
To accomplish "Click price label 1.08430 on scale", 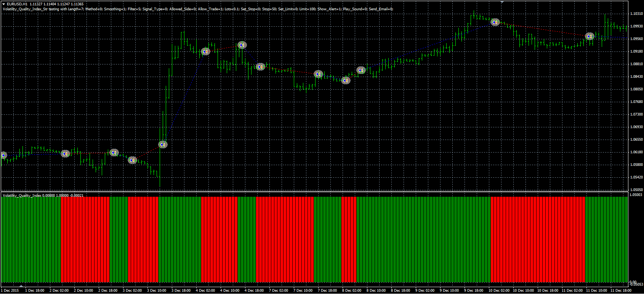I will pos(637,77).
